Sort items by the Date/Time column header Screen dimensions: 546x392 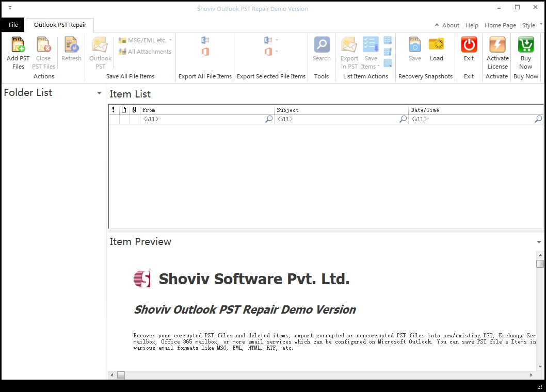[476, 110]
